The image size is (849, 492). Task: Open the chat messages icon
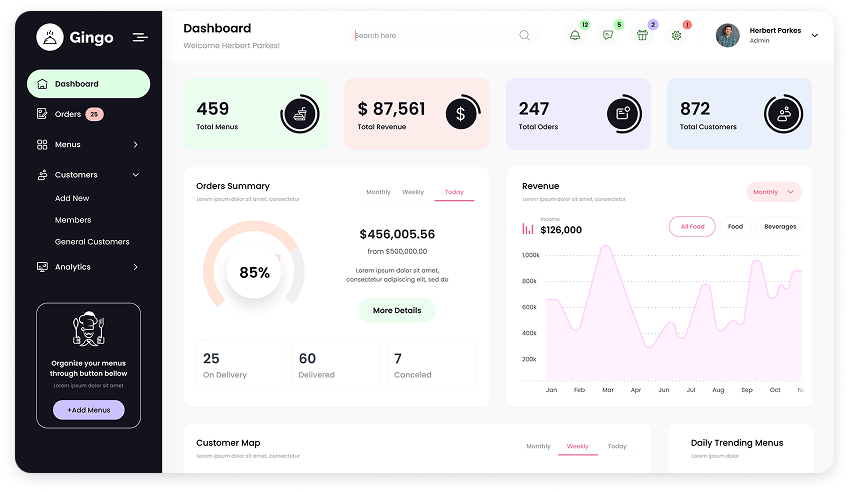(608, 35)
